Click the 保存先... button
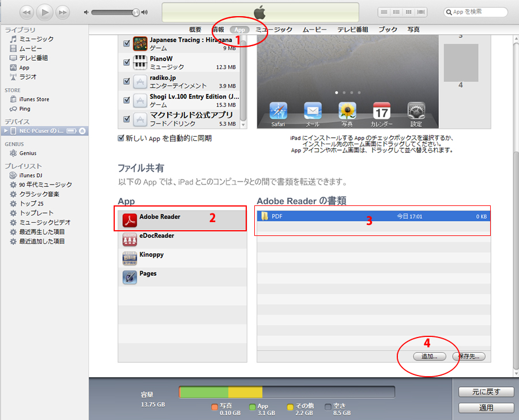This screenshot has width=519, height=420. tap(469, 357)
